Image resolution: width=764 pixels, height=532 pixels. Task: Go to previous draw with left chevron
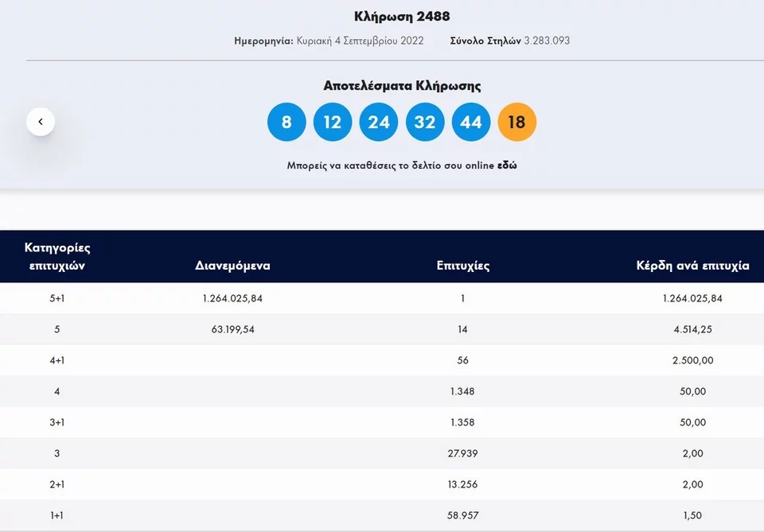(41, 122)
